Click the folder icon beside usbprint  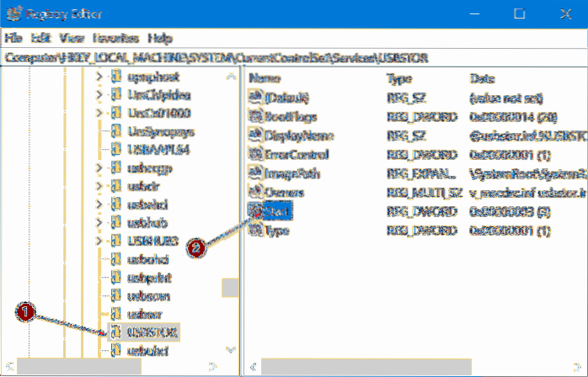click(116, 278)
